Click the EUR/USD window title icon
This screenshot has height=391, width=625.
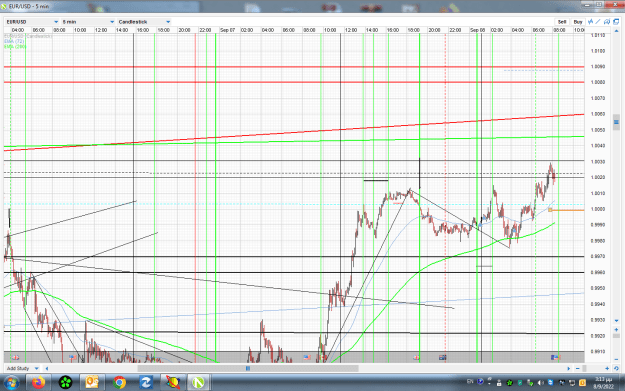click(4, 6)
